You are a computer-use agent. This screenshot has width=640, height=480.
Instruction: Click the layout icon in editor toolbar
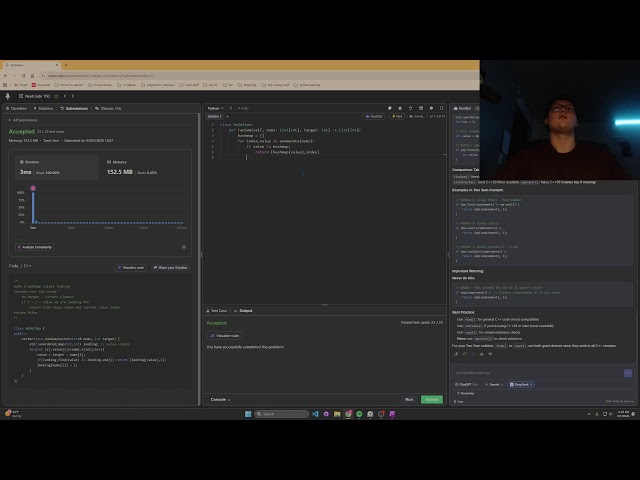coord(421,109)
